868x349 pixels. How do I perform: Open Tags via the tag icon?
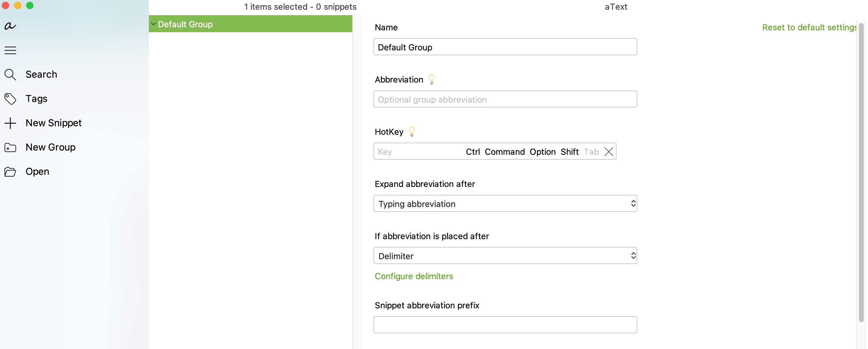pyautogui.click(x=10, y=99)
